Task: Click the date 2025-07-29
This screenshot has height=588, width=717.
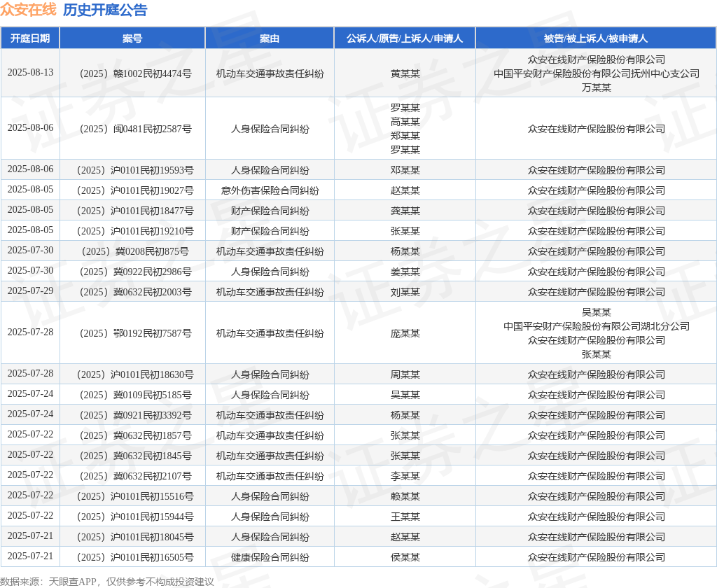Action: [30, 290]
